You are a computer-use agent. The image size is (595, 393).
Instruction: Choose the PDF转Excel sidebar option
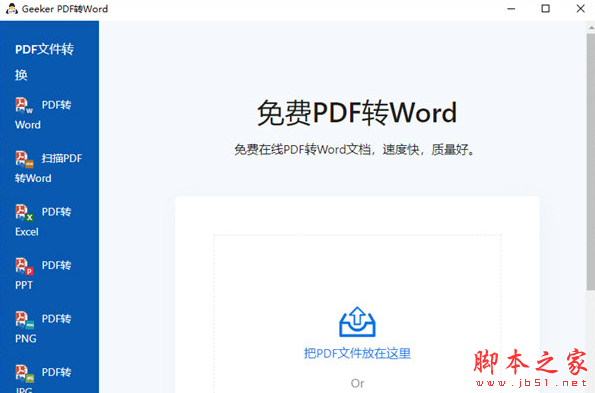[43, 221]
